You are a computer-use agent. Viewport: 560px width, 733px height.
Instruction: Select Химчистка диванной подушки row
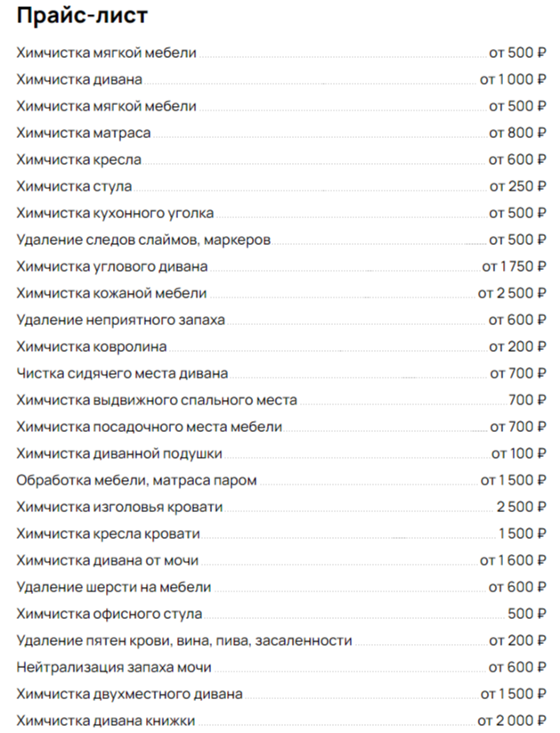(x=119, y=453)
